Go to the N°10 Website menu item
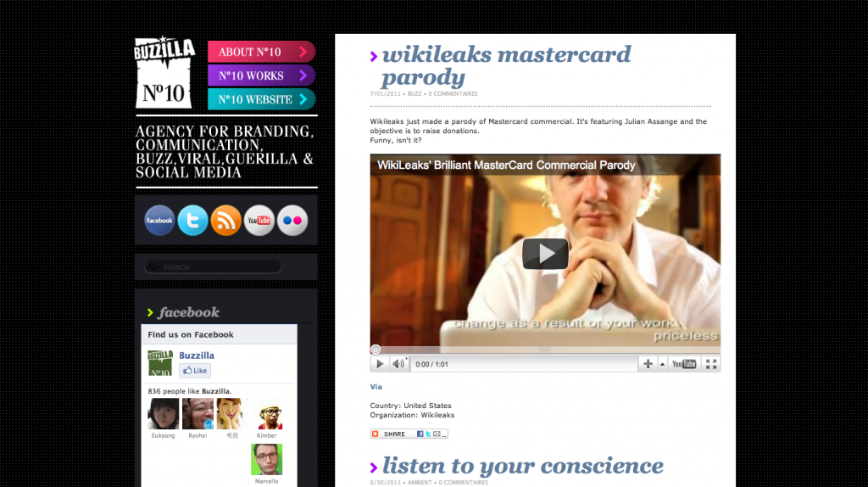This screenshot has width=868, height=487. tap(261, 99)
